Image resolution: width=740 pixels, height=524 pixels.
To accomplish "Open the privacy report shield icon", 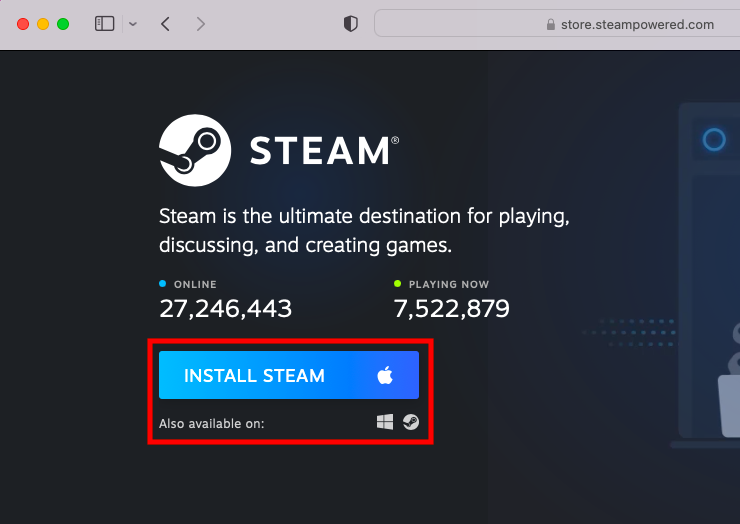I will (351, 24).
